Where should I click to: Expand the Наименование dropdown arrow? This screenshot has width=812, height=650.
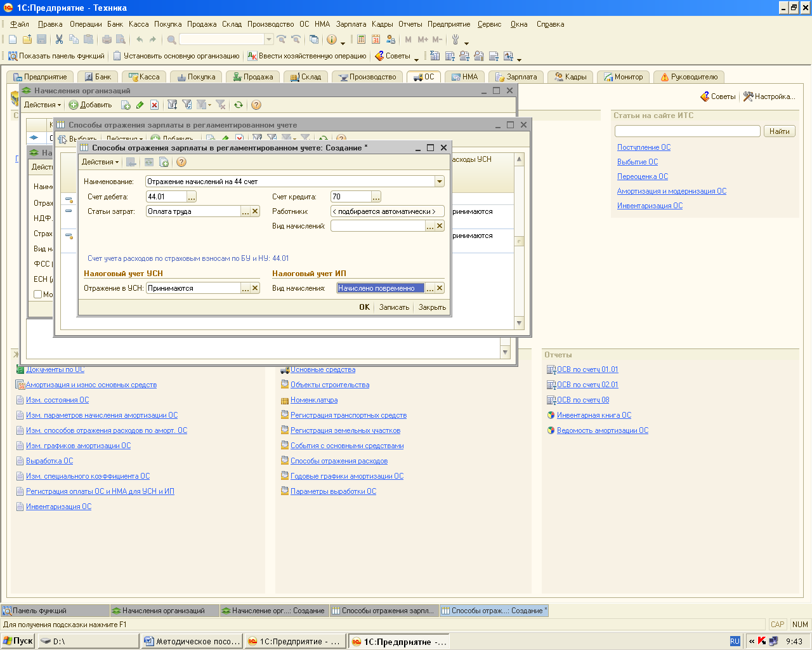440,182
